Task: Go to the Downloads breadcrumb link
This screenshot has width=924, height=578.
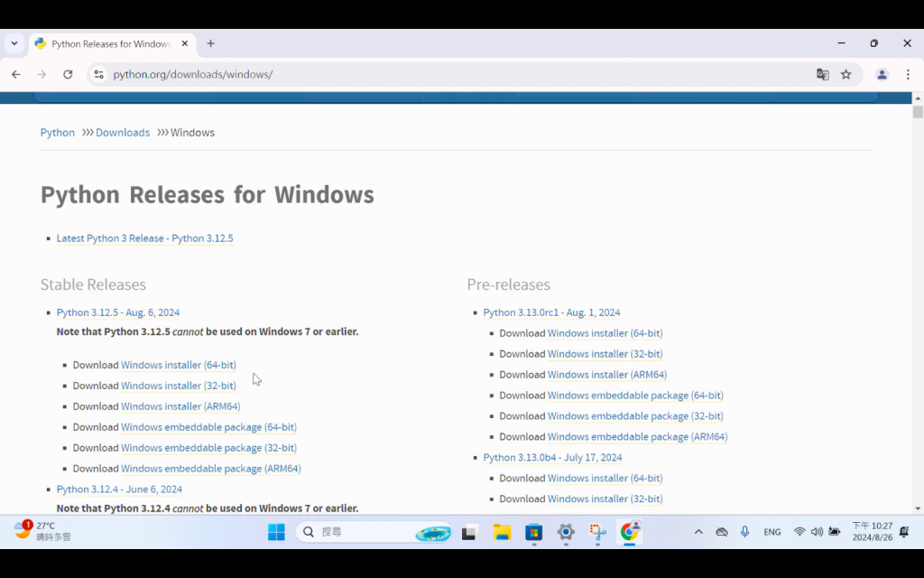Action: 123,133
